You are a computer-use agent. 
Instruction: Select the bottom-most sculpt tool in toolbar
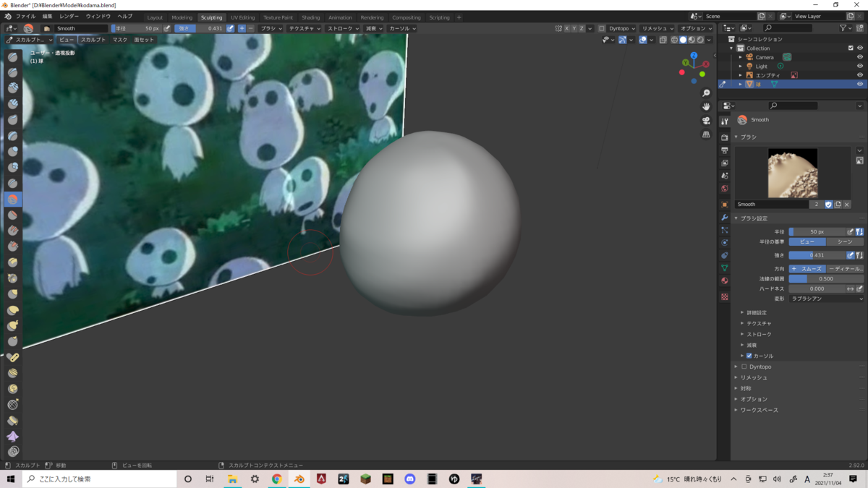pyautogui.click(x=13, y=452)
